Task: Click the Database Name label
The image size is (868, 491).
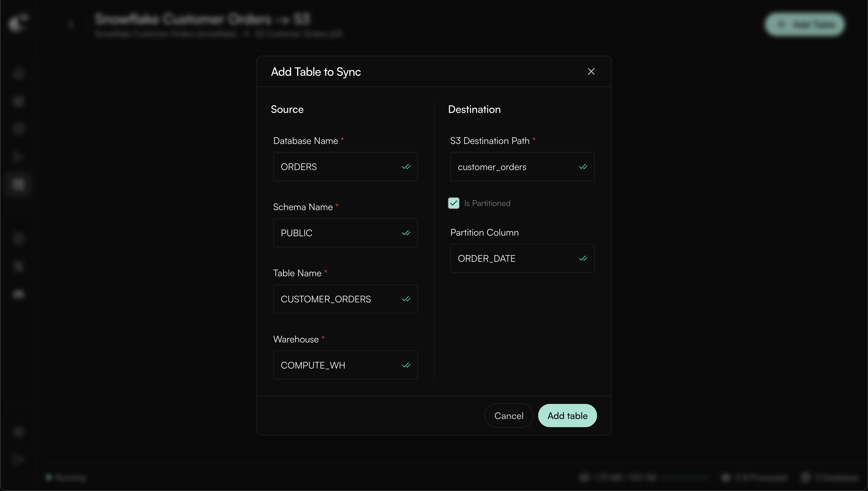Action: click(305, 141)
